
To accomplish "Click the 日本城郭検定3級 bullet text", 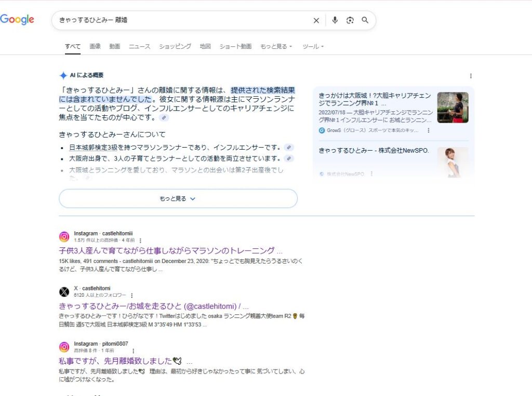I will tap(175, 147).
